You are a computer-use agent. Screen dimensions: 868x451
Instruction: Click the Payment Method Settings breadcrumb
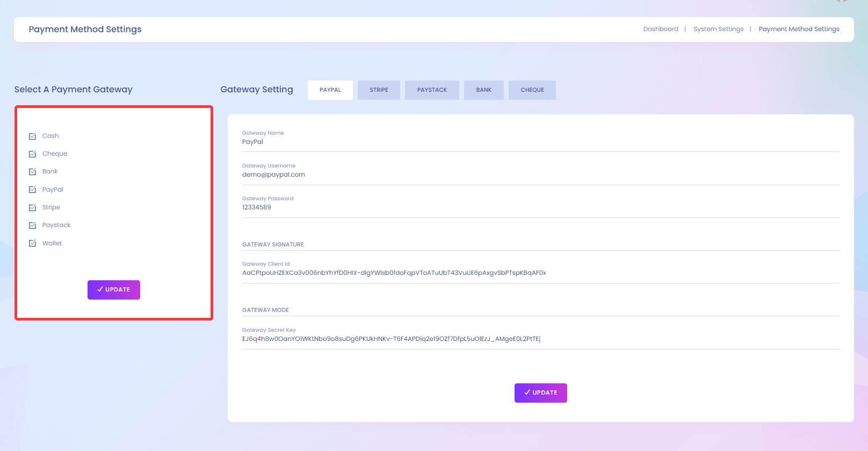pos(799,29)
